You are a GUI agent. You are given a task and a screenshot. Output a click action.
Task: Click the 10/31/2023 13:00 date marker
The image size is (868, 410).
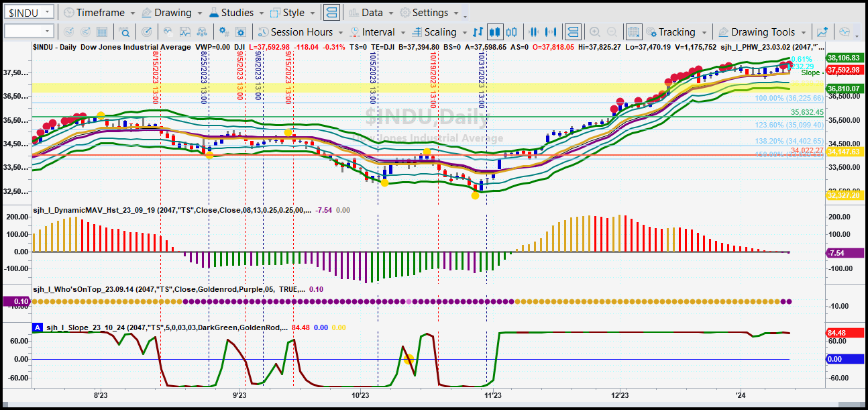click(x=481, y=80)
